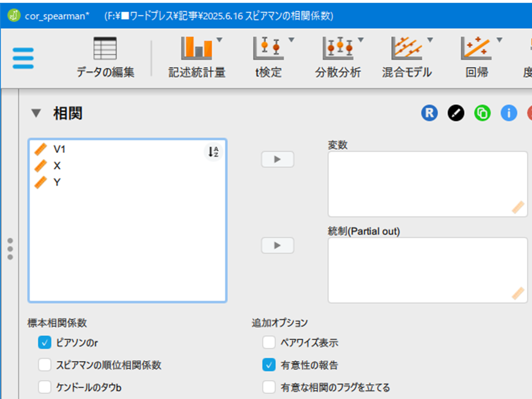Click the black pencil edit-title icon

(x=456, y=113)
